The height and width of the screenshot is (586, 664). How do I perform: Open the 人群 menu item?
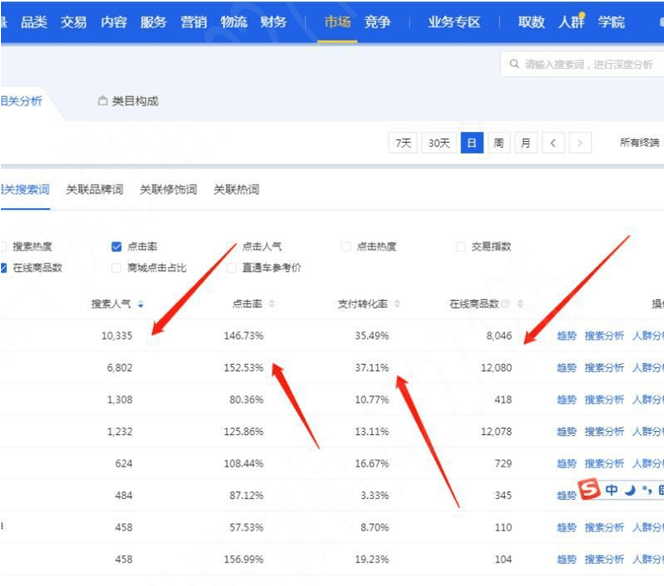(571, 22)
